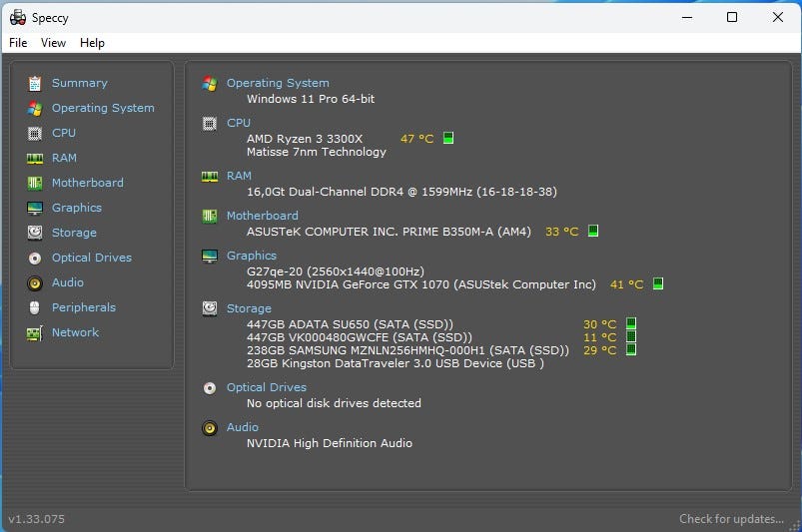Click the 33 °C motherboard temperature value

561,232
